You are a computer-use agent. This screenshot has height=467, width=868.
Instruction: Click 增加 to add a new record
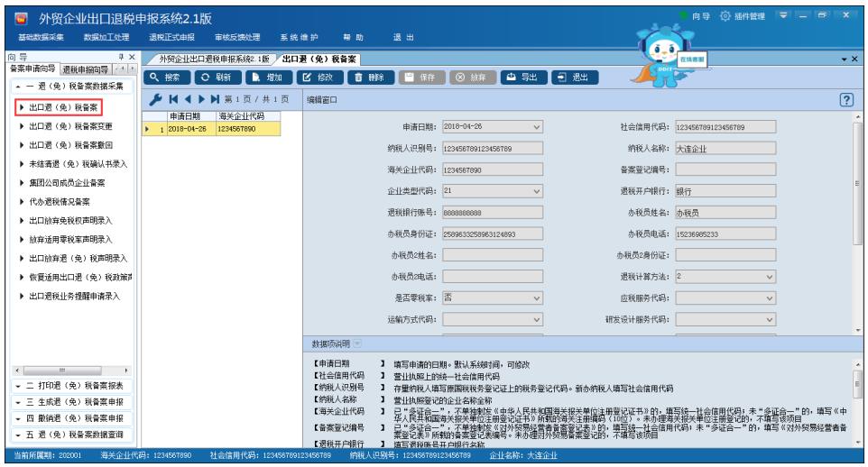[268, 78]
